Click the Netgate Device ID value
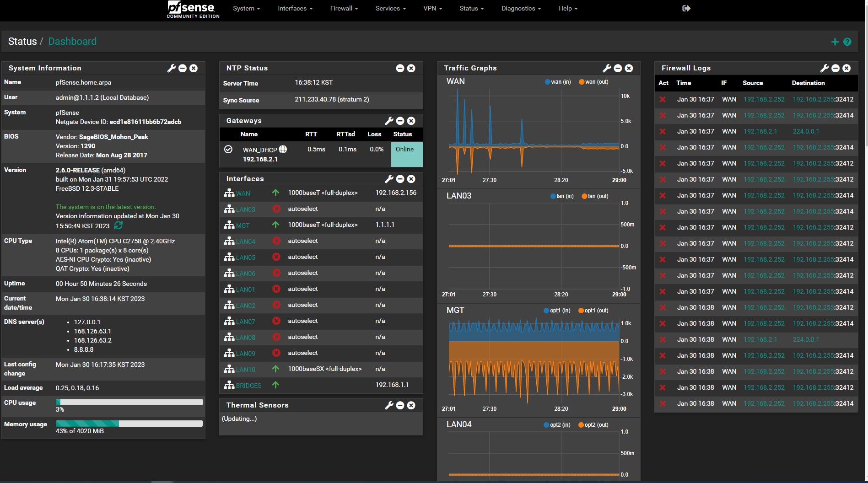 click(x=146, y=122)
